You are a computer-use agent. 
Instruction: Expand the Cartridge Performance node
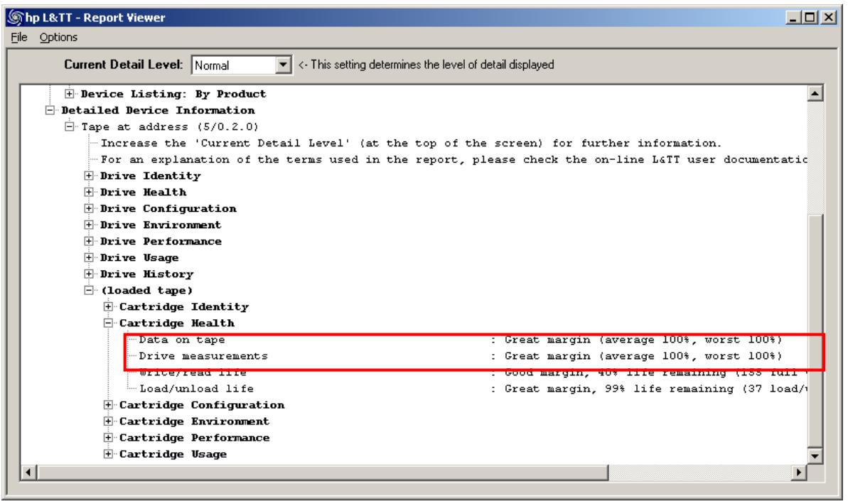point(108,437)
